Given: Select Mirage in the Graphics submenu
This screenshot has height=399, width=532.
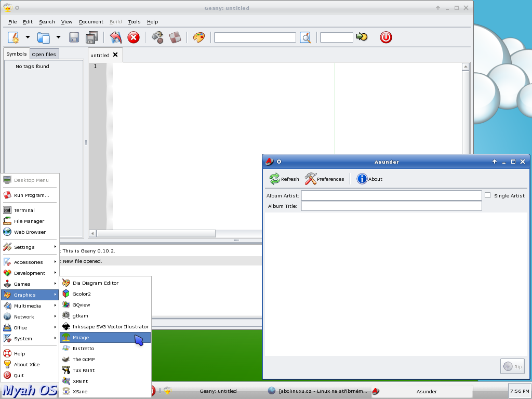Looking at the screenshot, I should point(105,338).
